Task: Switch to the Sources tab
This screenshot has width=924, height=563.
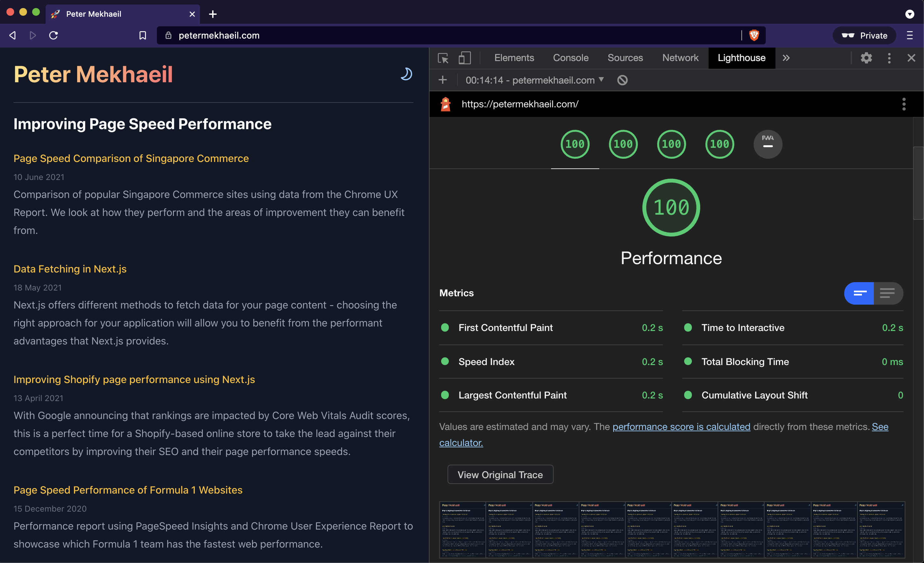Action: (625, 58)
